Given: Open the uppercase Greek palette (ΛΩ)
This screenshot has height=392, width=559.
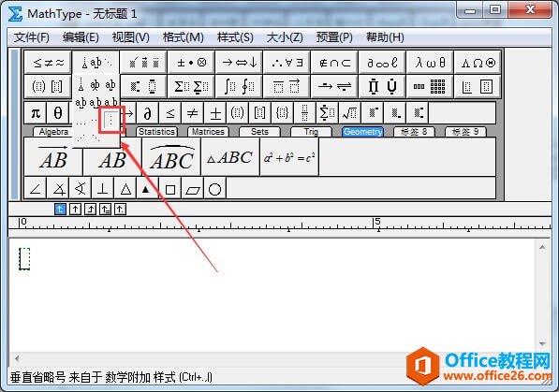Looking at the screenshot, I should tap(478, 63).
